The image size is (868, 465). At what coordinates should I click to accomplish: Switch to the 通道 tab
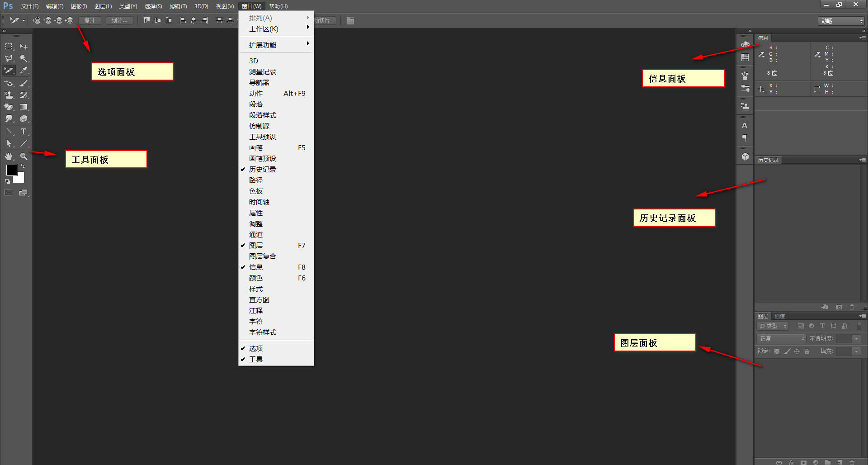[x=780, y=316]
